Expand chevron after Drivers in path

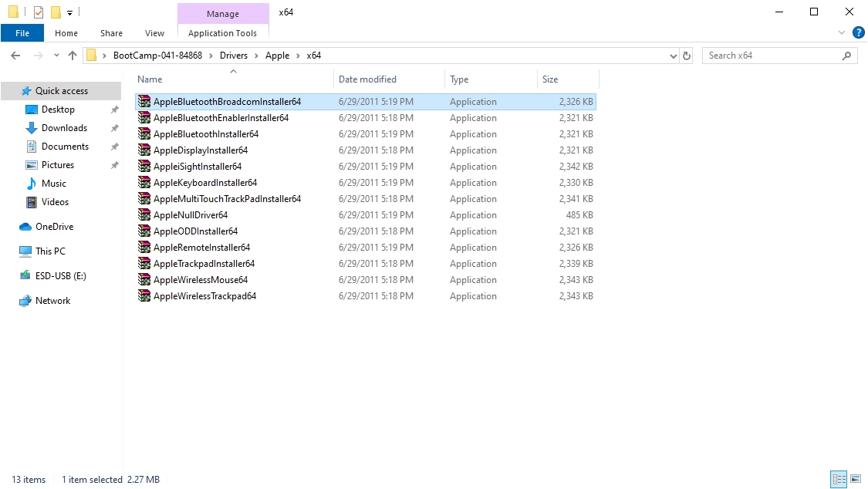[256, 56]
